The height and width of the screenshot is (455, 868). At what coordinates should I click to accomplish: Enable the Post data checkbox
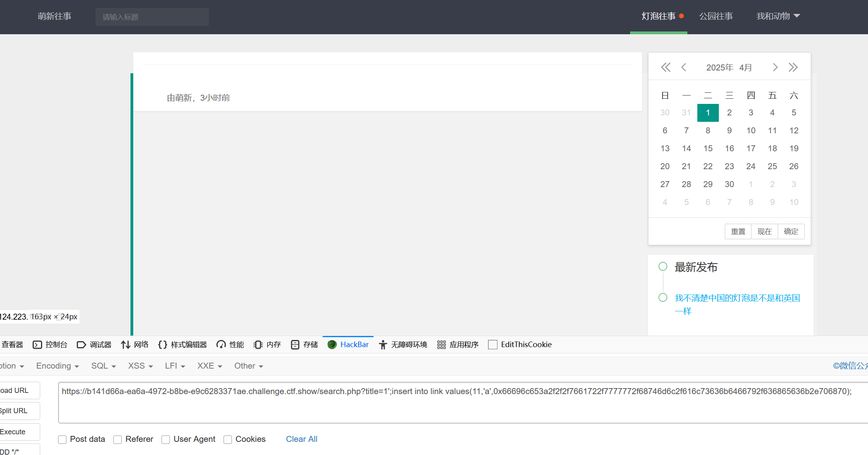click(62, 439)
